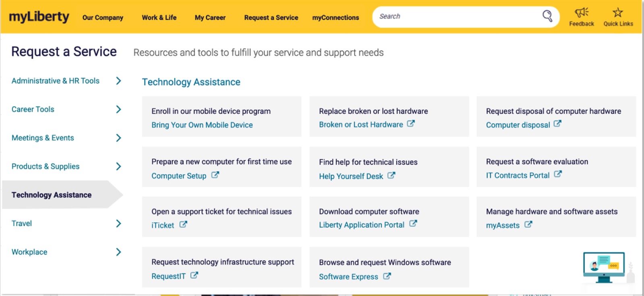The height and width of the screenshot is (296, 644).
Task: Click external link icon beside IT Contracts Portal
Action: pyautogui.click(x=558, y=174)
